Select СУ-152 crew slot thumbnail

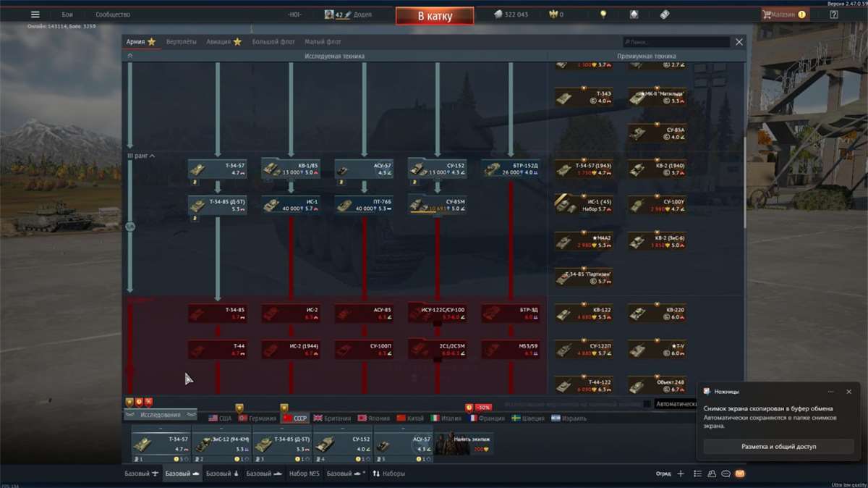(343, 445)
